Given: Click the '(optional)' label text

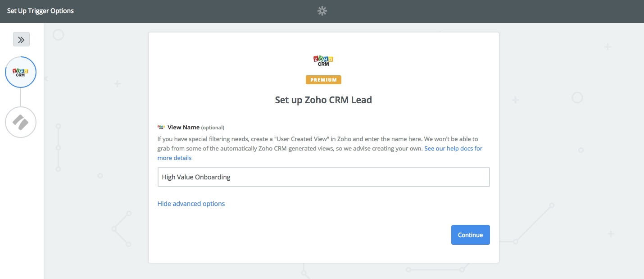Looking at the screenshot, I should [213, 128].
